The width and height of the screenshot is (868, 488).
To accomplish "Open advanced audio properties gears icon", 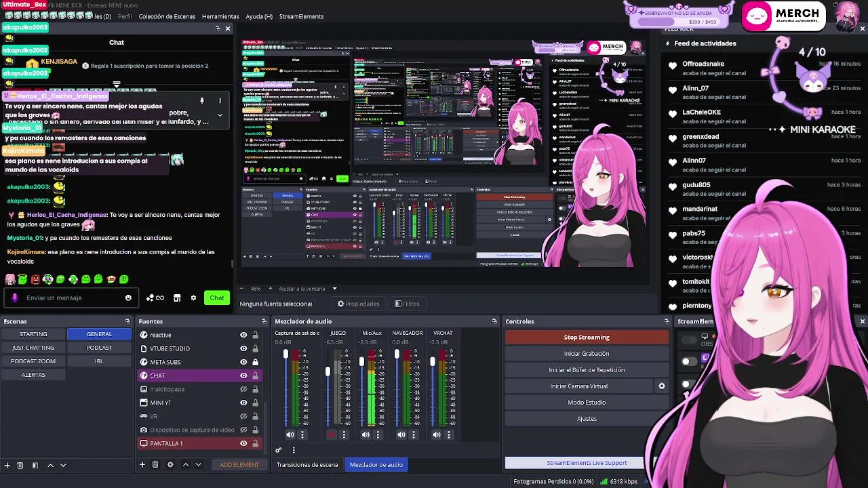I will coord(278,450).
